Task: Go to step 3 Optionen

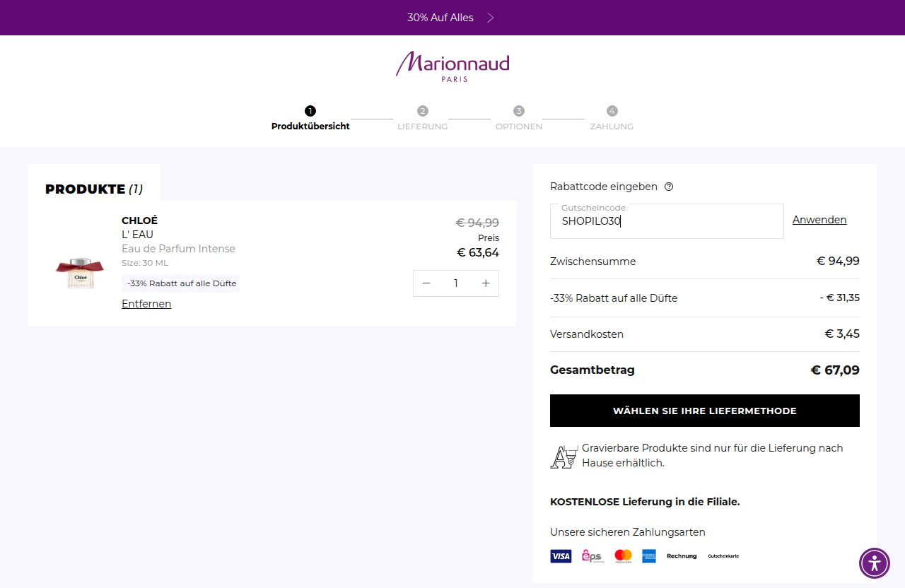Action: click(x=519, y=118)
